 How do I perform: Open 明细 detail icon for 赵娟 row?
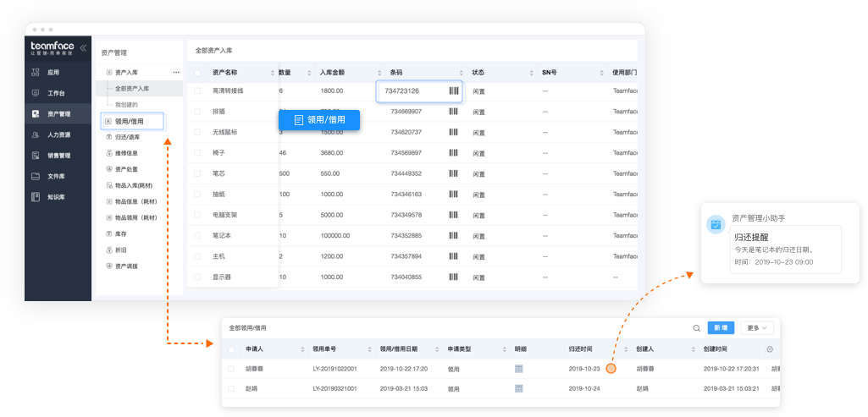click(519, 389)
